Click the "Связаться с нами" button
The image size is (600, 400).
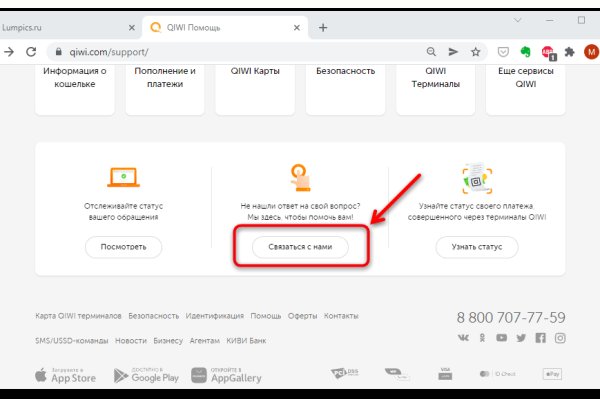point(300,246)
